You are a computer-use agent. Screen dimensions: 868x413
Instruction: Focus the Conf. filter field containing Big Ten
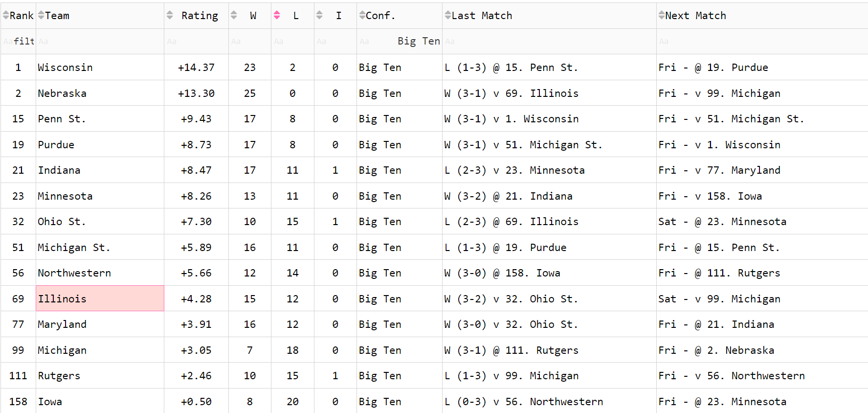[400, 41]
